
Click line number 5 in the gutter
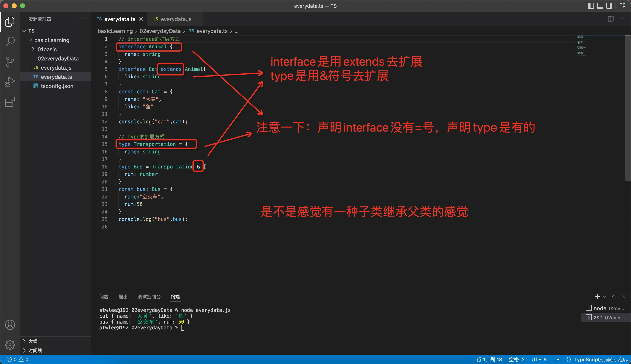point(106,69)
